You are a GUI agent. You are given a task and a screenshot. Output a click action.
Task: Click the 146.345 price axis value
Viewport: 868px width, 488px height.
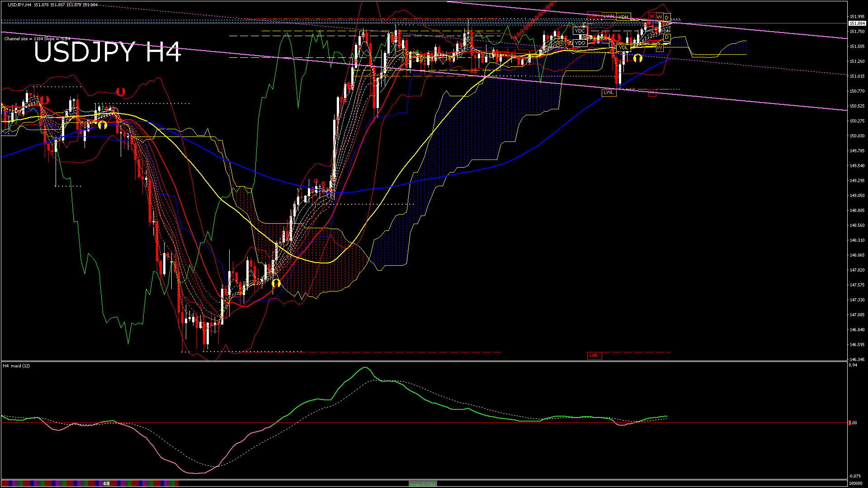pos(858,360)
